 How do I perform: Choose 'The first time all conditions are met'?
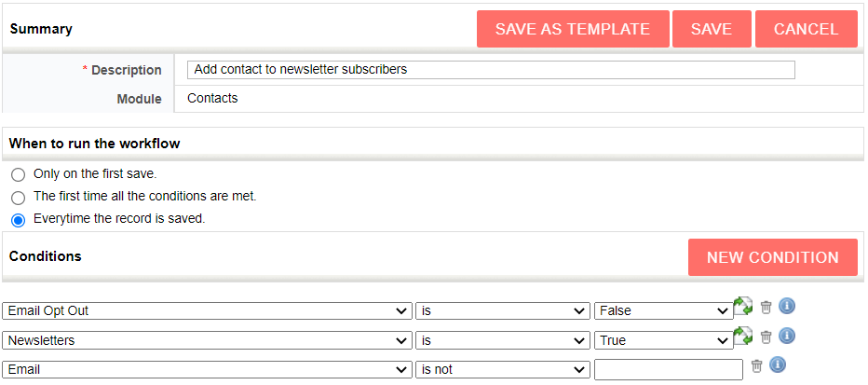(18, 197)
